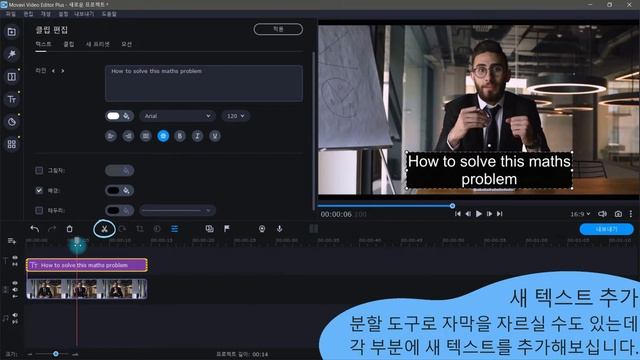640x360 pixels.
Task: Uncheck the background (배경) checkbox
Action: pos(39,190)
